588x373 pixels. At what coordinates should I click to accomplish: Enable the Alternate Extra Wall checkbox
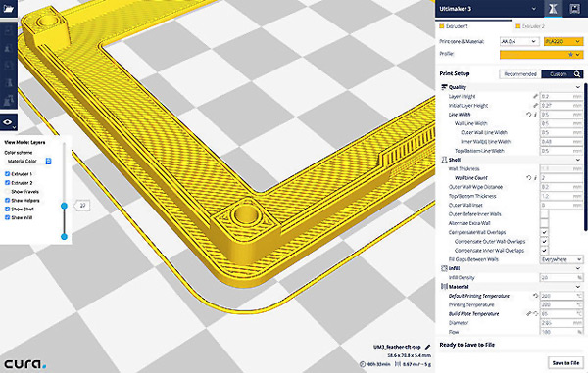pos(544,223)
